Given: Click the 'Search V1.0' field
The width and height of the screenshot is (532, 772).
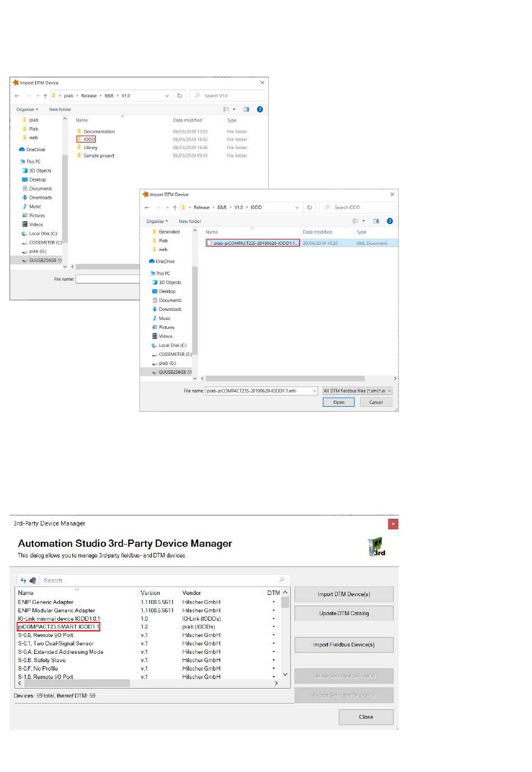Looking at the screenshot, I should coord(227,96).
